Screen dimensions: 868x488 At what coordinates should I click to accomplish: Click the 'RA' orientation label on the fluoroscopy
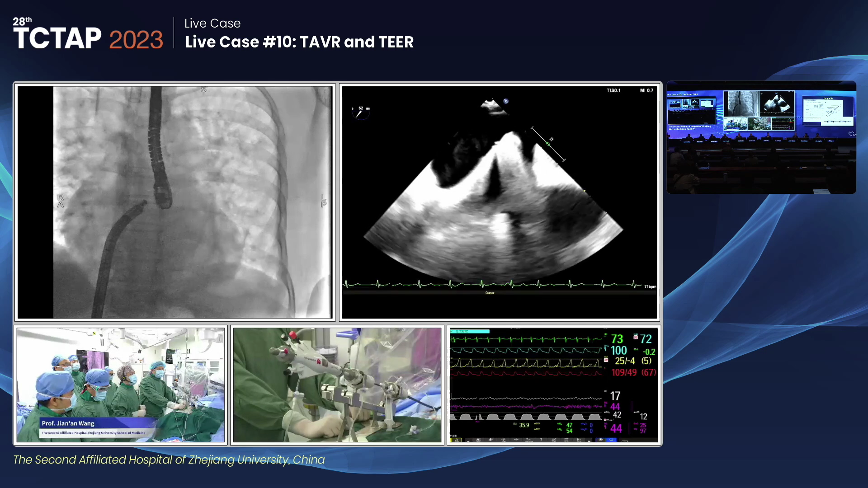(61, 201)
